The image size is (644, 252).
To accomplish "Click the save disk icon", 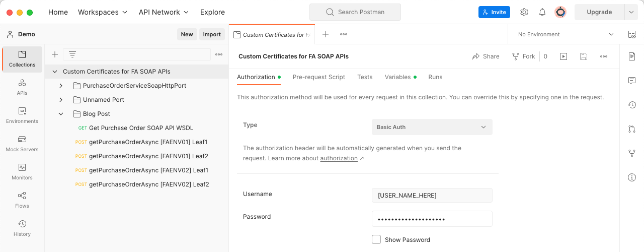I will [x=584, y=56].
